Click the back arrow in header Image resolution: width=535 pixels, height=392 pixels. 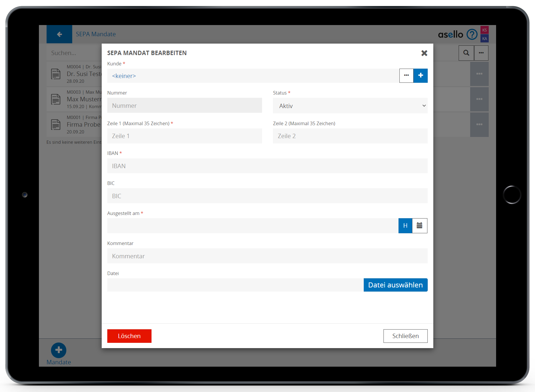59,34
